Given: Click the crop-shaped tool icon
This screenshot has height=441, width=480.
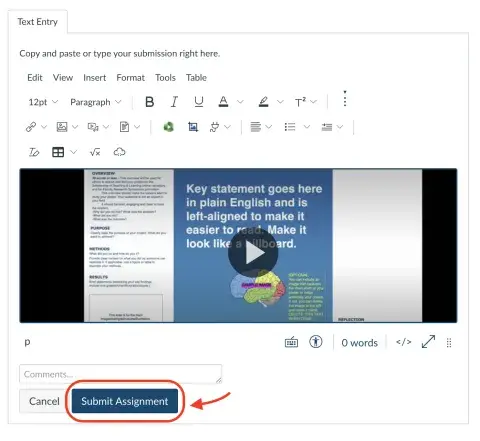Looking at the screenshot, I should point(193,127).
